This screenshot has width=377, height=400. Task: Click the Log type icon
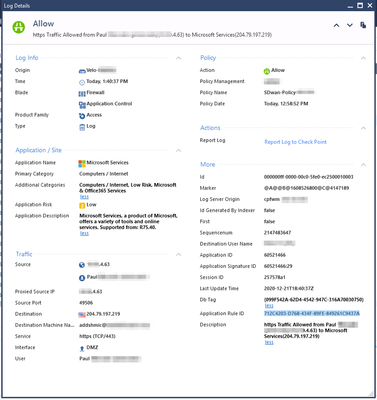[82, 127]
